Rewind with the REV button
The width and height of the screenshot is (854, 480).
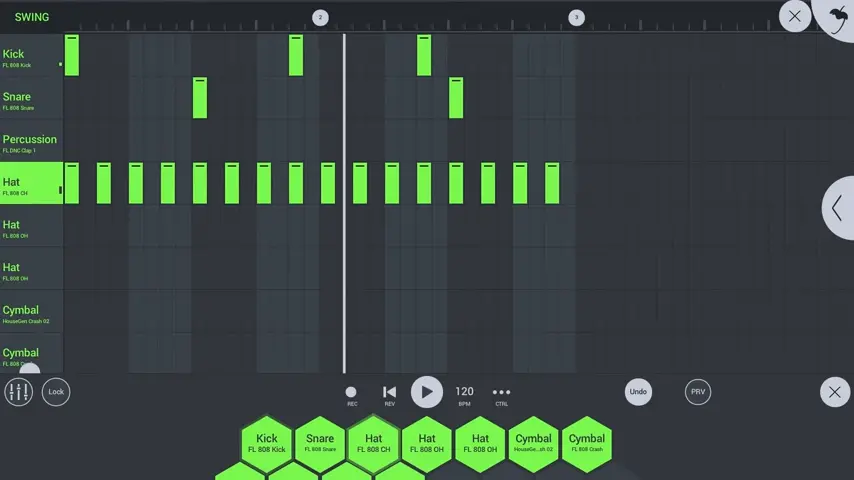[x=389, y=395]
